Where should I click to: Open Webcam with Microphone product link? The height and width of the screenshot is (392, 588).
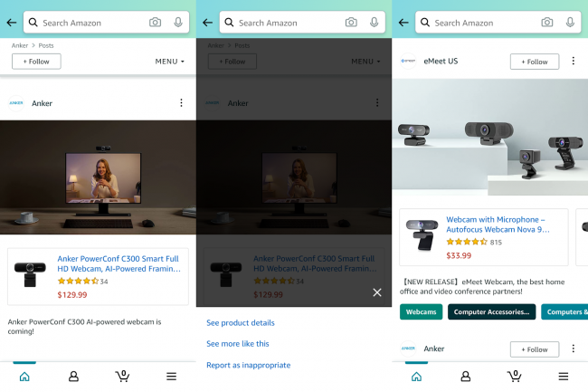click(x=498, y=225)
